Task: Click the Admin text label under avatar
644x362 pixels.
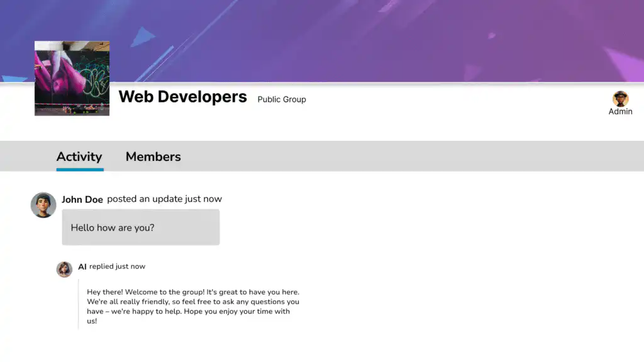Action: 620,111
